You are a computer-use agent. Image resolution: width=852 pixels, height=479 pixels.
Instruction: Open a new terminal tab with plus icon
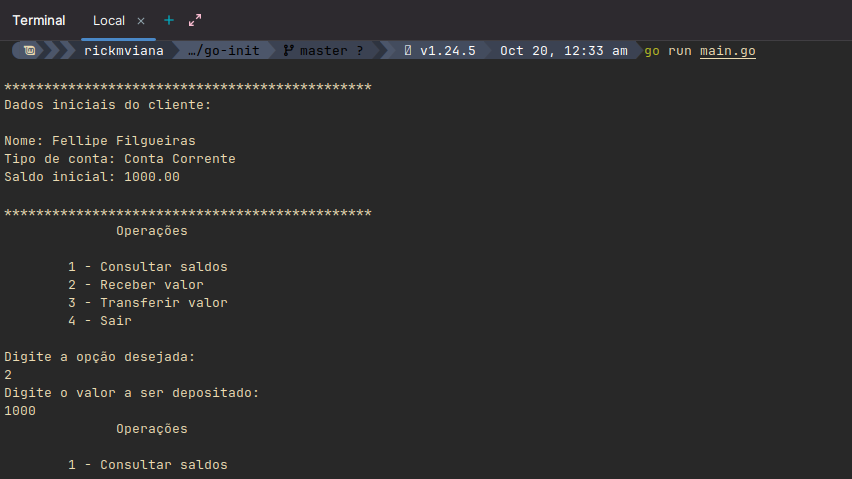click(x=169, y=20)
